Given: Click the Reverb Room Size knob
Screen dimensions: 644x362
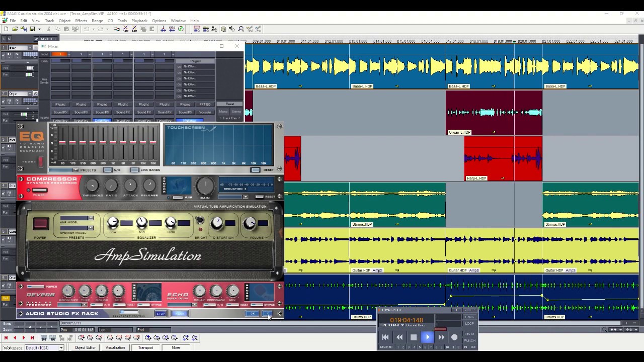Looking at the screenshot, I should 68,291.
